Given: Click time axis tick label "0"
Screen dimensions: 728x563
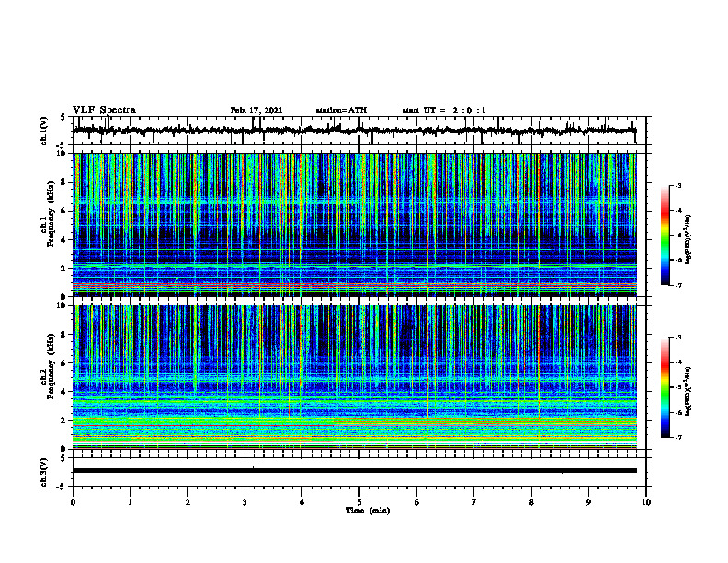Looking at the screenshot, I should pos(73,502).
